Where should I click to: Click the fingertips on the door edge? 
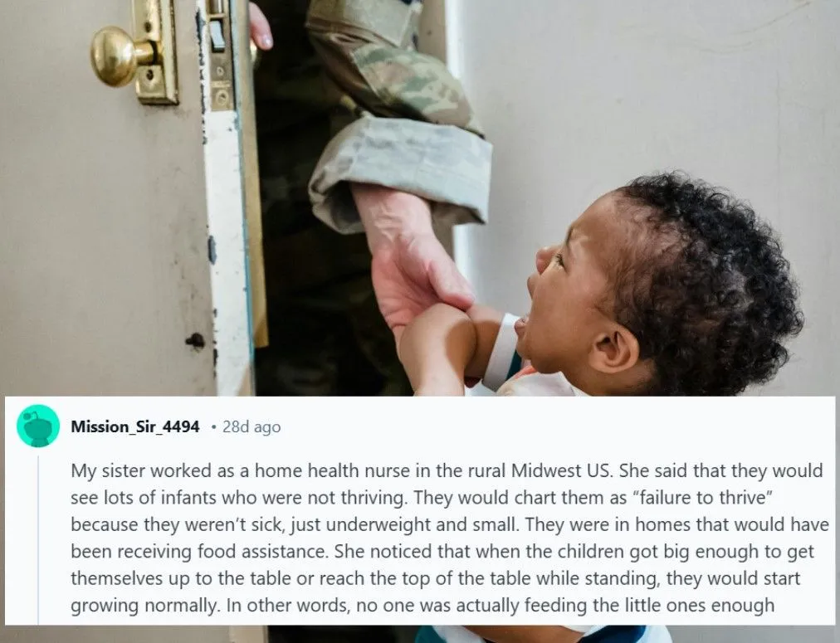click(261, 27)
